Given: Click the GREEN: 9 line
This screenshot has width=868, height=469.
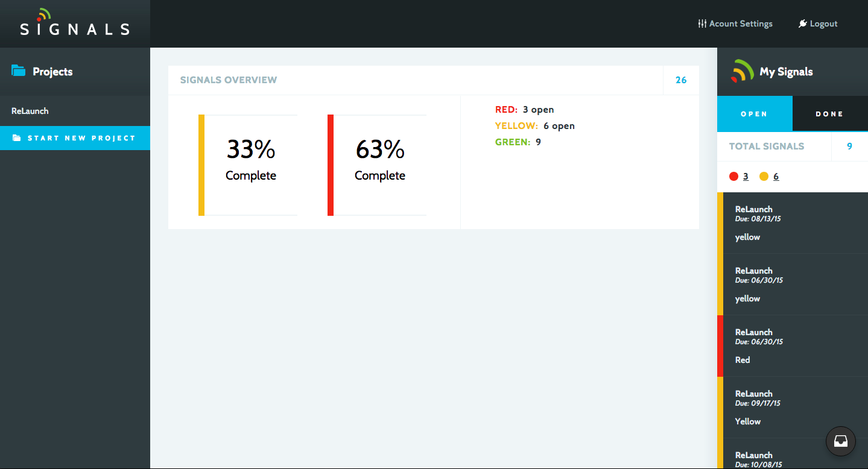Looking at the screenshot, I should 518,142.
